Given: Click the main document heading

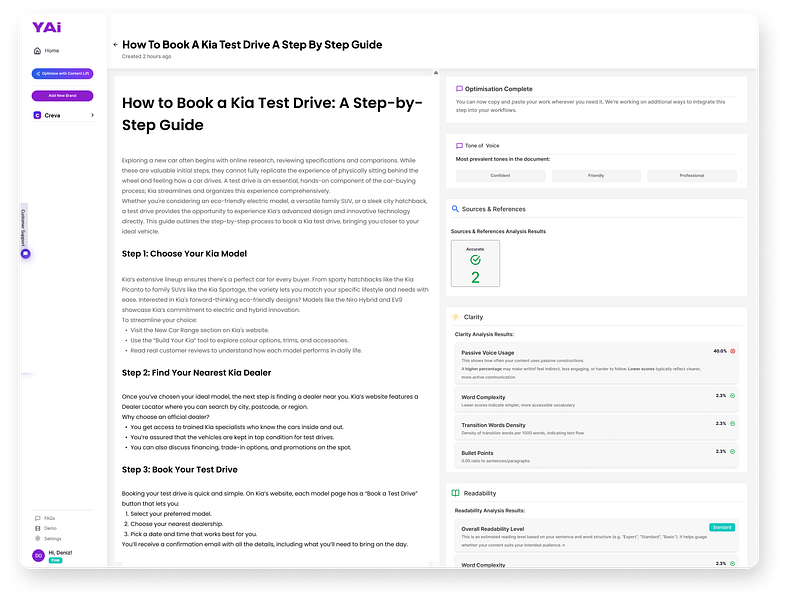Looking at the screenshot, I should pos(272,114).
